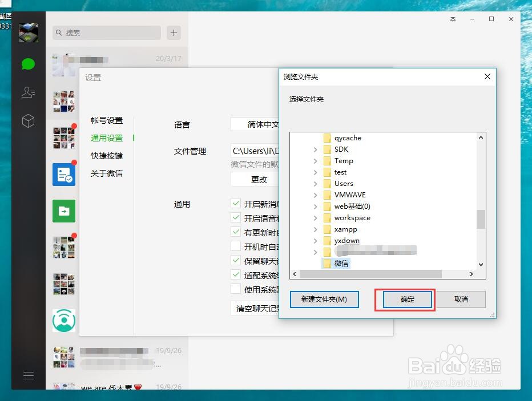
Task: Enable the 开机时自动启动 checkbox
Action: 236,246
